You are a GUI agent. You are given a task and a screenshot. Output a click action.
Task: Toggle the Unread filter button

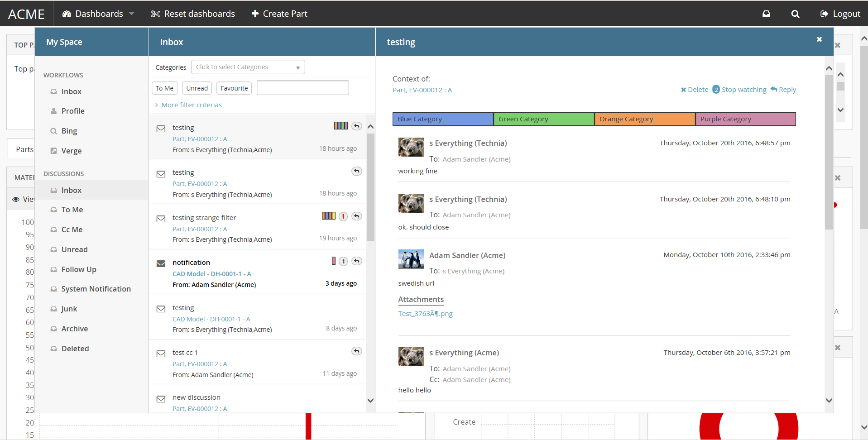pos(197,88)
